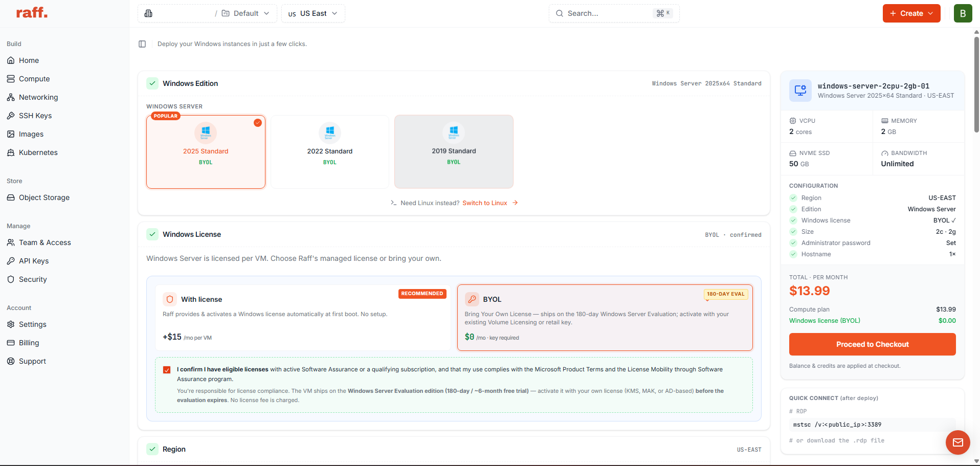Click the Region section checkmark icon
The height and width of the screenshot is (466, 980).
152,449
